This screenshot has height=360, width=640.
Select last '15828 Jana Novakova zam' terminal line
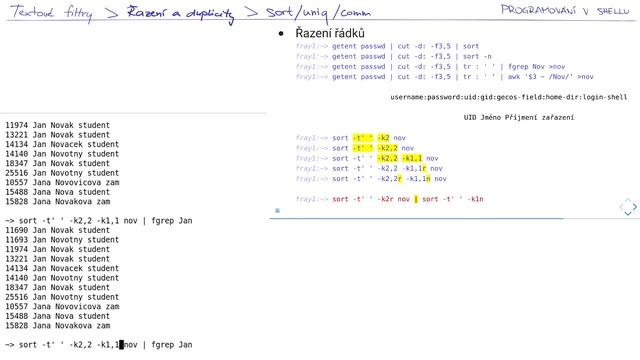coord(58,326)
